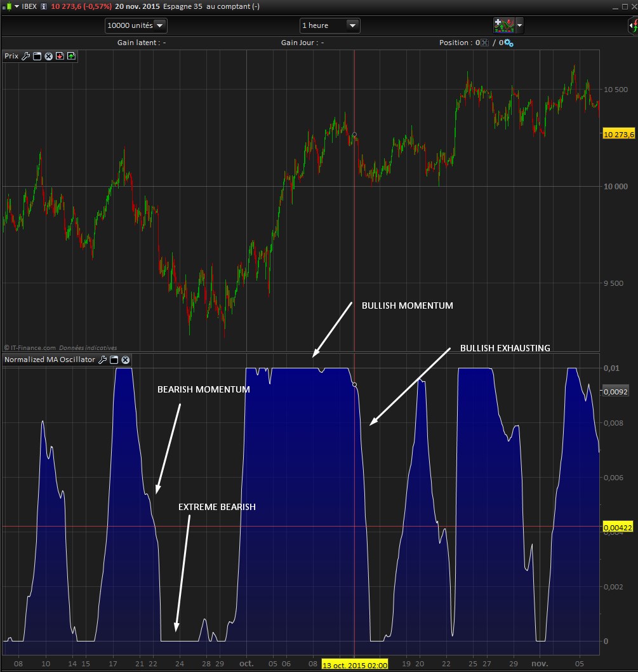The height and width of the screenshot is (672, 638).
Task: Click the 10 273,6 (-0,57%) quote text
Action: [x=81, y=6]
